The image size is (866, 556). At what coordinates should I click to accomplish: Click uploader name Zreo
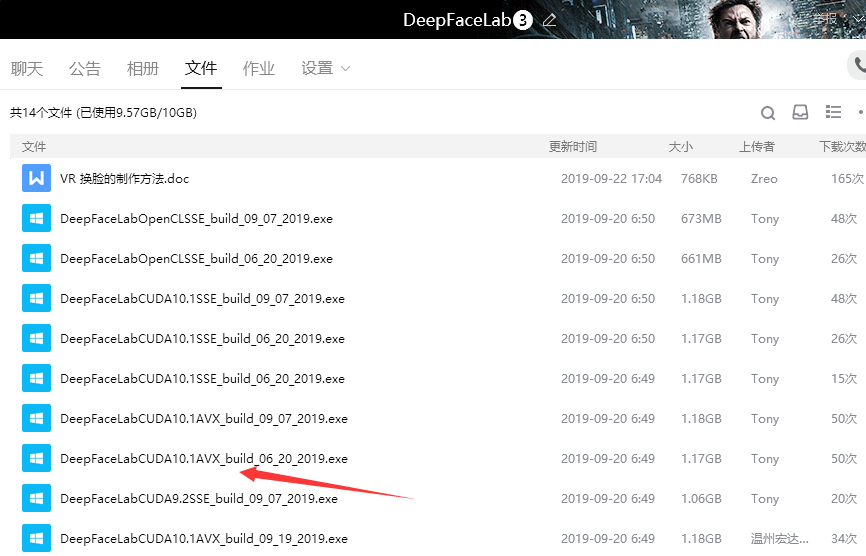pyautogui.click(x=764, y=179)
